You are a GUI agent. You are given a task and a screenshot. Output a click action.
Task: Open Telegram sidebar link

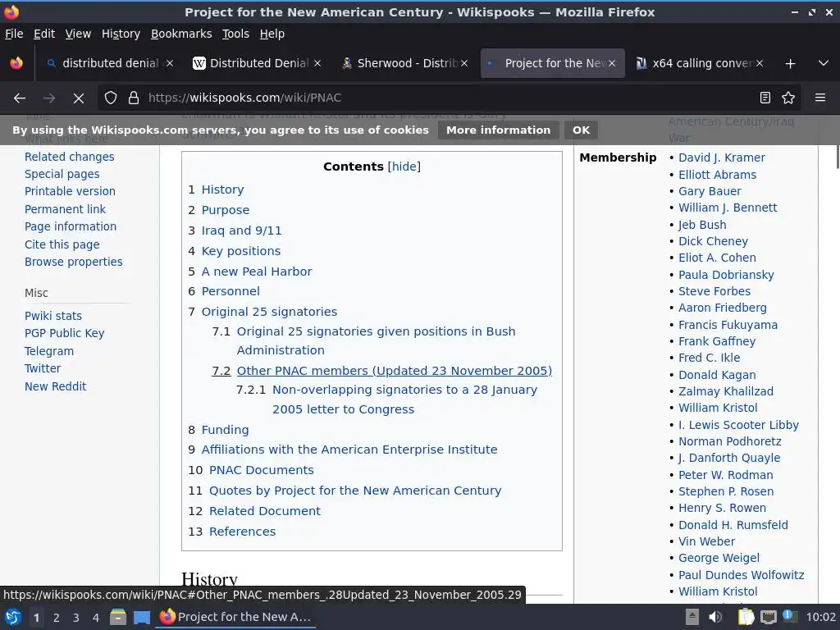48,351
